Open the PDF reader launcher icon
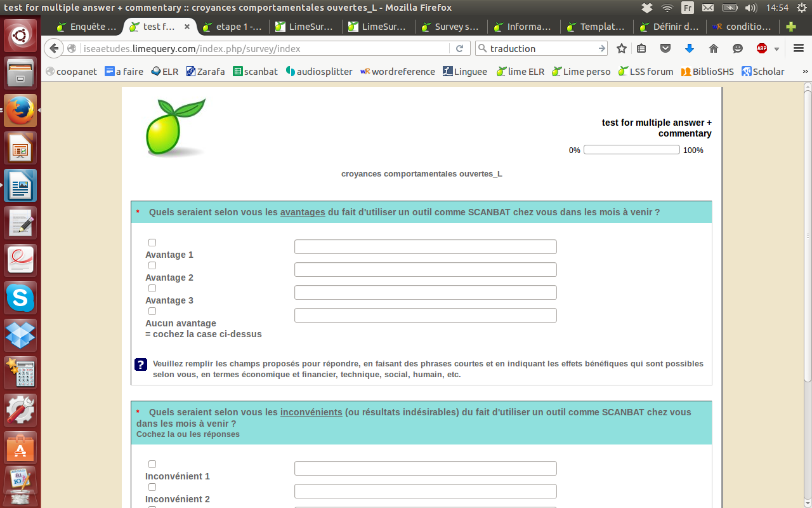 [20, 260]
